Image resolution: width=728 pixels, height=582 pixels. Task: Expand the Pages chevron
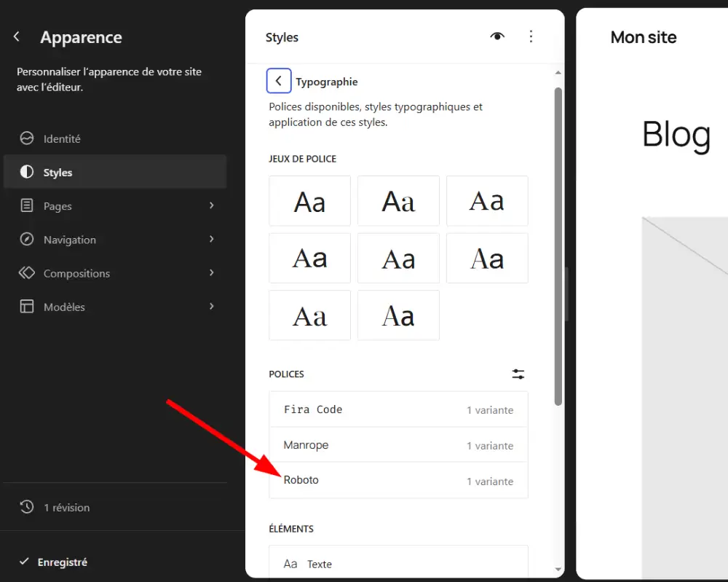coord(212,205)
